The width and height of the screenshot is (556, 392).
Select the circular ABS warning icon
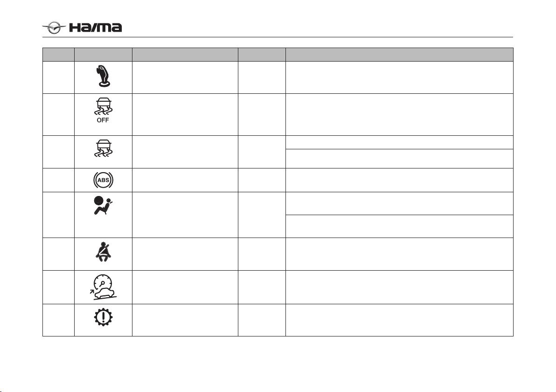(103, 180)
